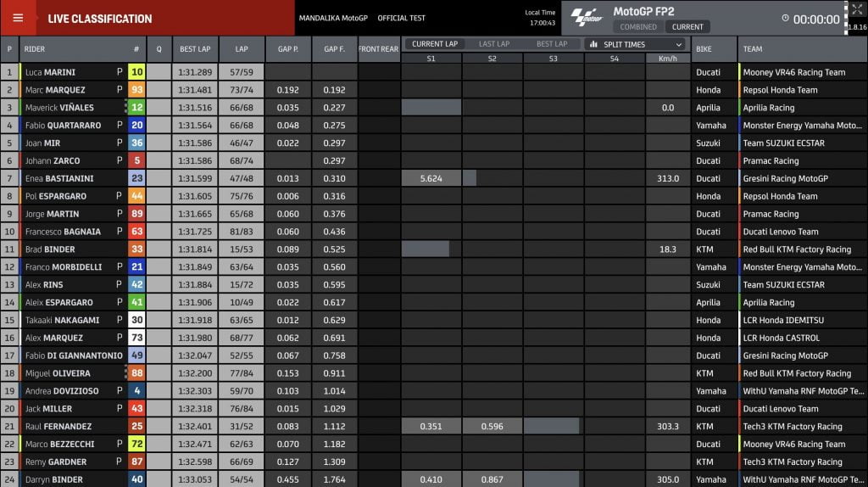868x487 pixels.
Task: Click Luca Marini's number 10 badge
Action: pos(136,72)
